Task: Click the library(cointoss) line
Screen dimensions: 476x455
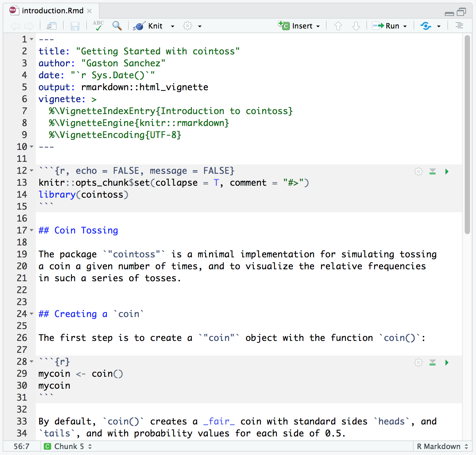Action: click(x=83, y=195)
